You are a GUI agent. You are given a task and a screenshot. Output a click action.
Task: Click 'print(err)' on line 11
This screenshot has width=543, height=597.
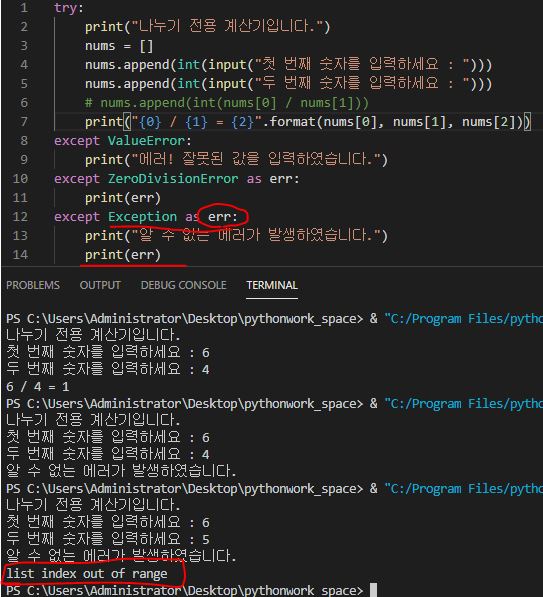point(123,198)
